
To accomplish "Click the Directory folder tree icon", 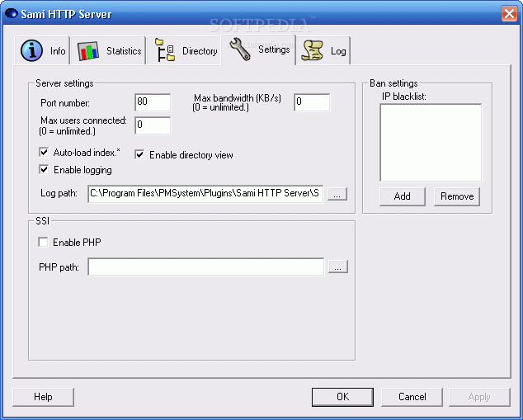I will point(165,50).
